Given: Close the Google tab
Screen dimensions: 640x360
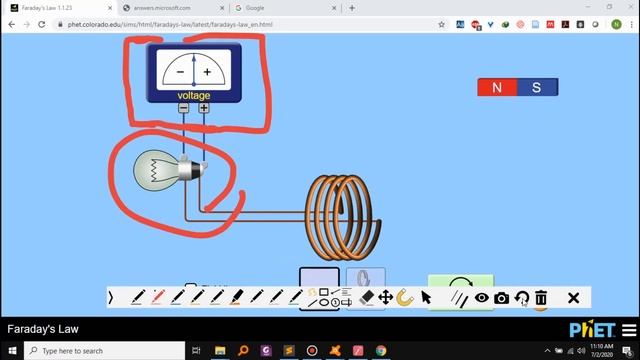Looking at the screenshot, I should tap(334, 8).
